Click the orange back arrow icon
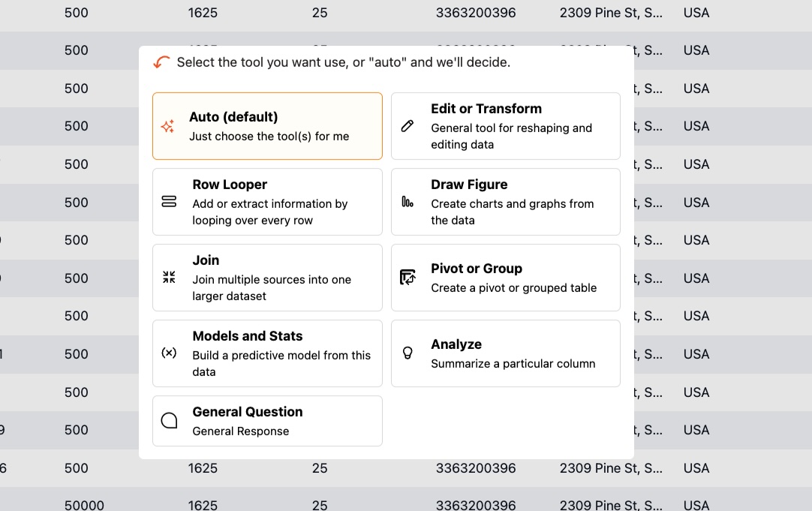Viewport: 812px width, 511px height. [x=161, y=62]
